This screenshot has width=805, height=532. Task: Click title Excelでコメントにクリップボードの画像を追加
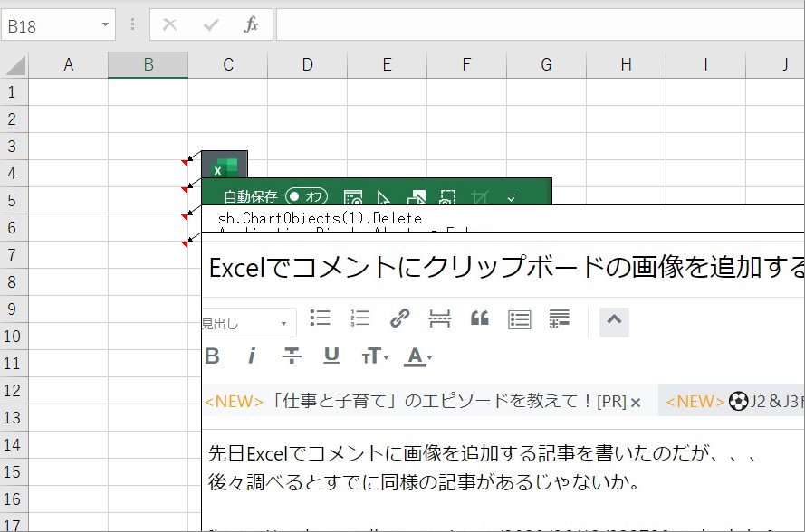tap(506, 267)
